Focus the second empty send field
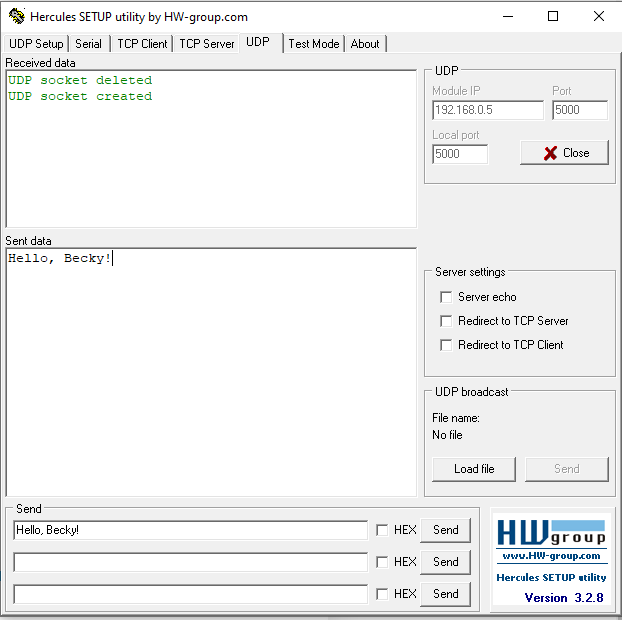The height and width of the screenshot is (620, 622). [190, 562]
